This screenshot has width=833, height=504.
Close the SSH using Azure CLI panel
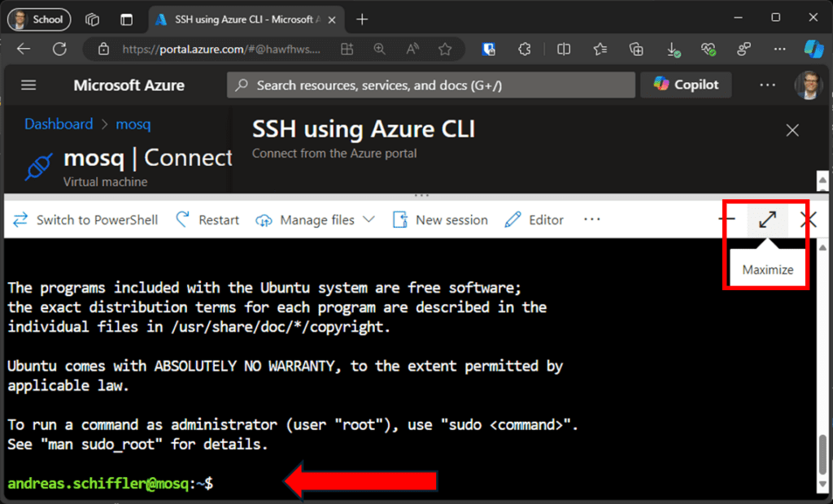tap(792, 130)
